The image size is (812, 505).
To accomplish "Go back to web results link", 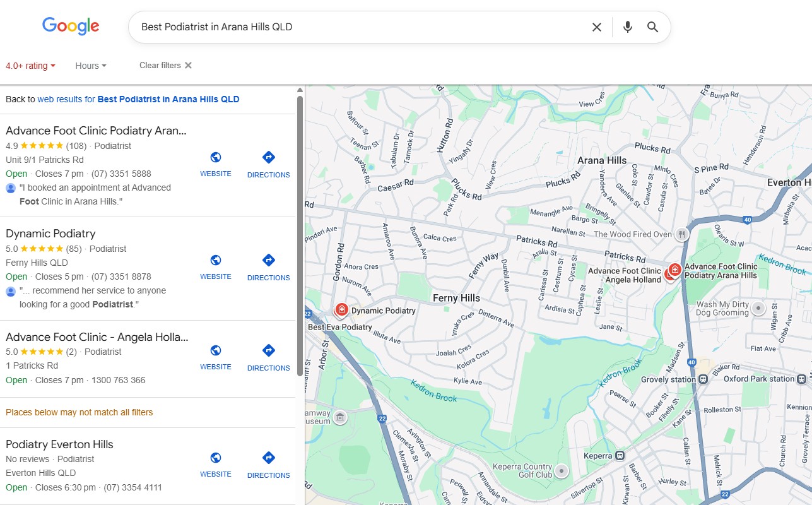I will click(x=138, y=99).
